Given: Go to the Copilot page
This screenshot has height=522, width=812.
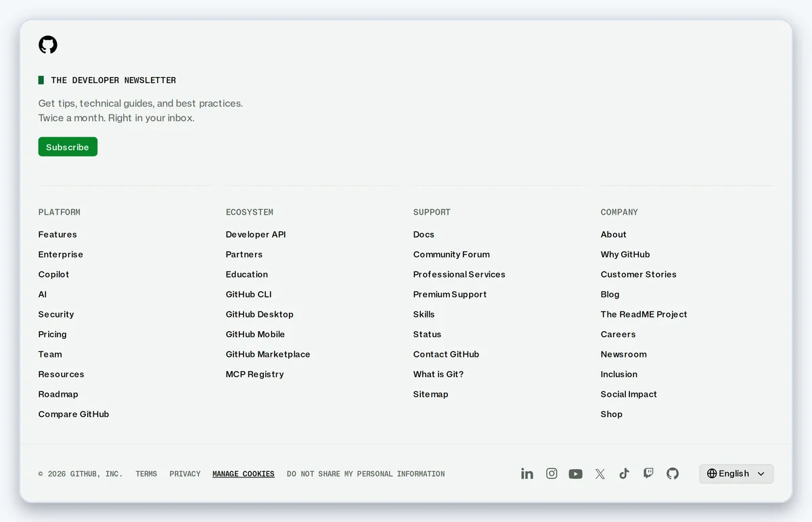Looking at the screenshot, I should point(54,274).
